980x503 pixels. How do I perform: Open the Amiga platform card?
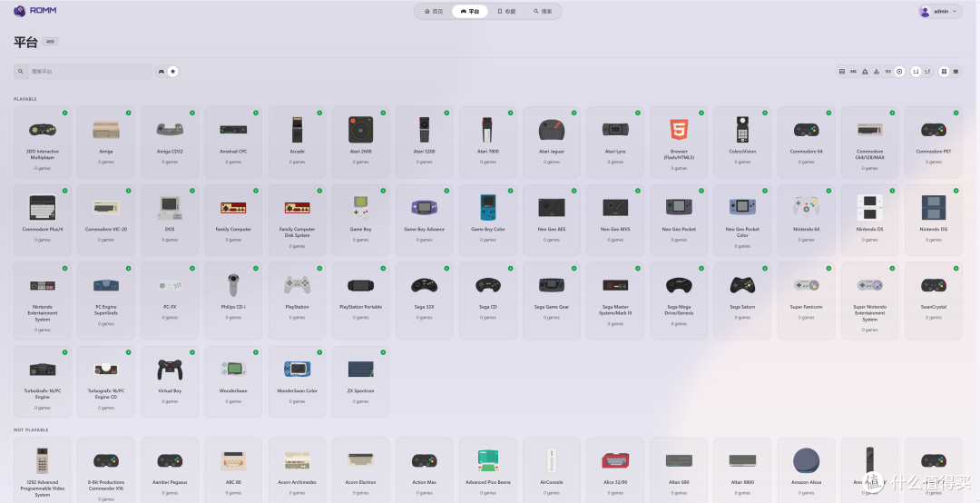[x=105, y=142]
